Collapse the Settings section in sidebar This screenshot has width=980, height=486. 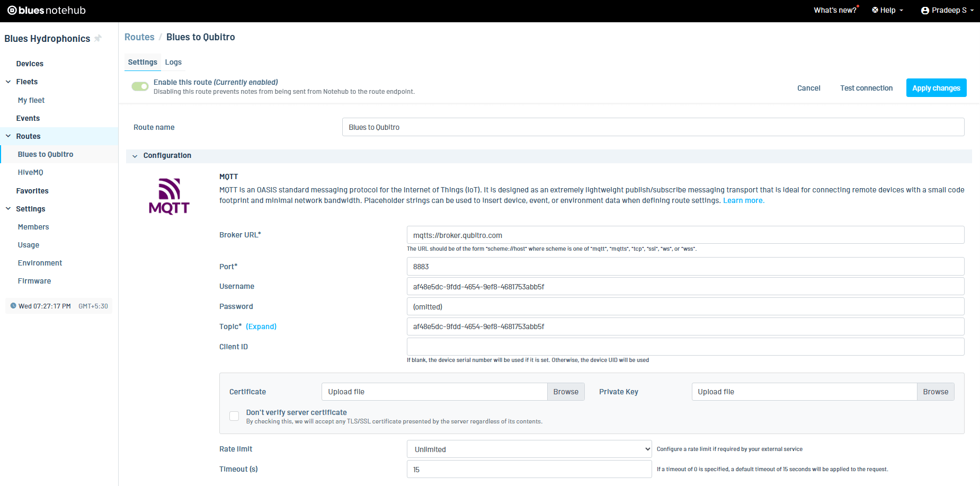pos(8,209)
